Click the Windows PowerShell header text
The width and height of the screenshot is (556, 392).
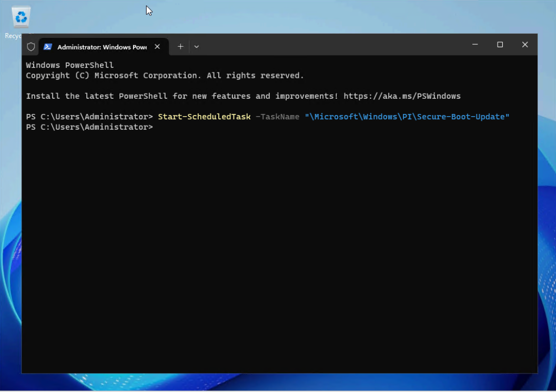(69, 65)
